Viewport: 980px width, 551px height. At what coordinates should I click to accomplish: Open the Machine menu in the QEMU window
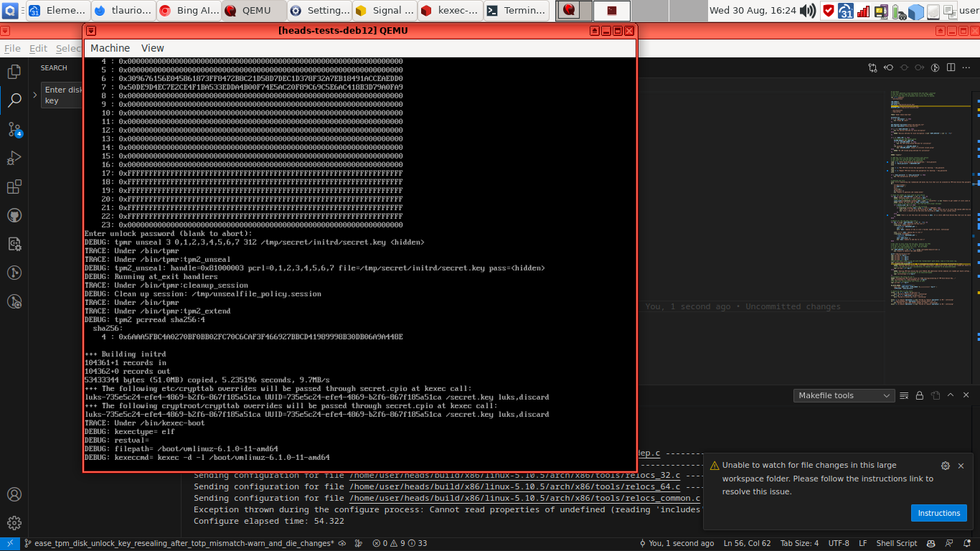pos(110,48)
